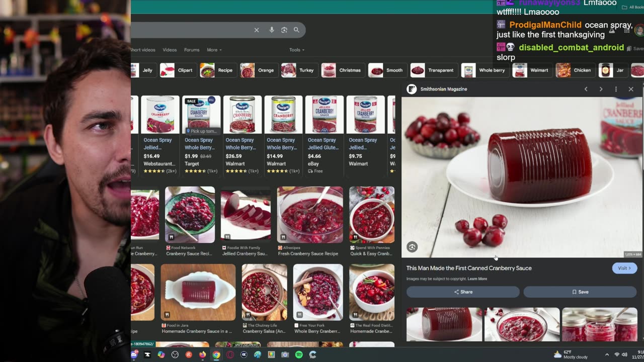
Task: Click the large jellied cranberry sauce preview image
Action: pyautogui.click(x=522, y=177)
